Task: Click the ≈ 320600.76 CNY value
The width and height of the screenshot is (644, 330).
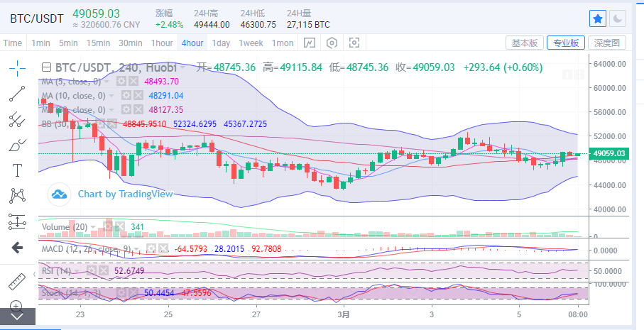Action: 107,25
